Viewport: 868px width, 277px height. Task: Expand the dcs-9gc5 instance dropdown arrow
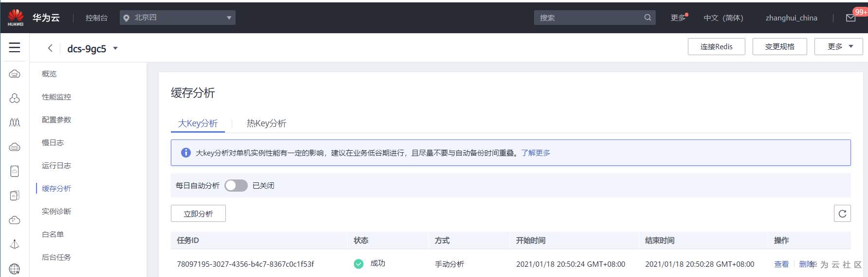pyautogui.click(x=115, y=48)
